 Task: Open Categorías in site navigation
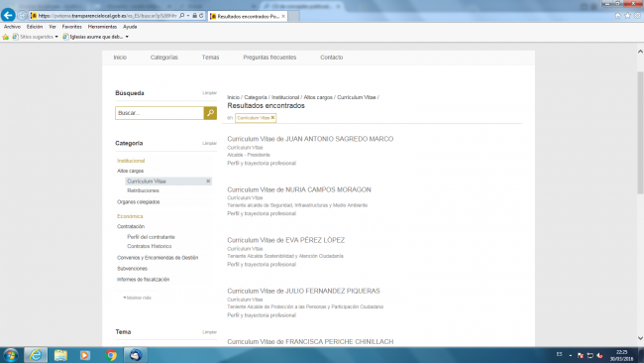point(163,58)
